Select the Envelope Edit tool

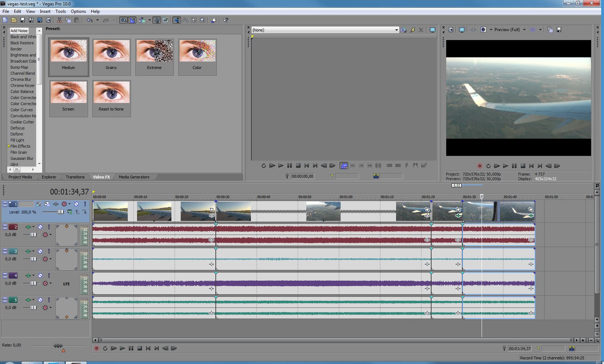coord(185,20)
